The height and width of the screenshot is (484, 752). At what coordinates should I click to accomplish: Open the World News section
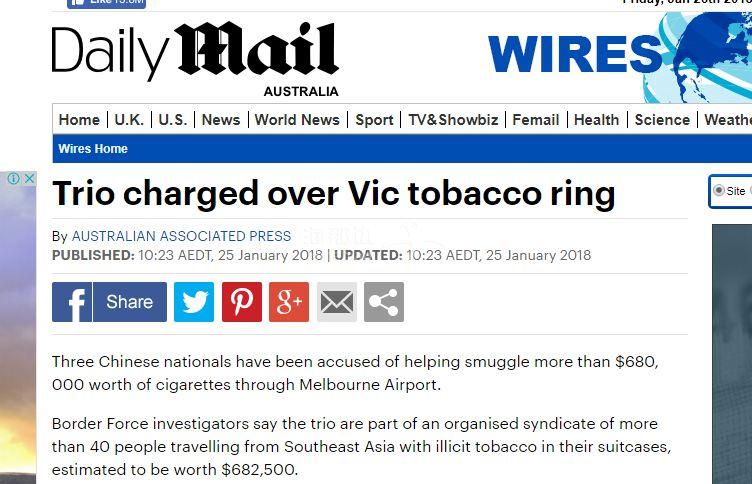pyautogui.click(x=297, y=119)
